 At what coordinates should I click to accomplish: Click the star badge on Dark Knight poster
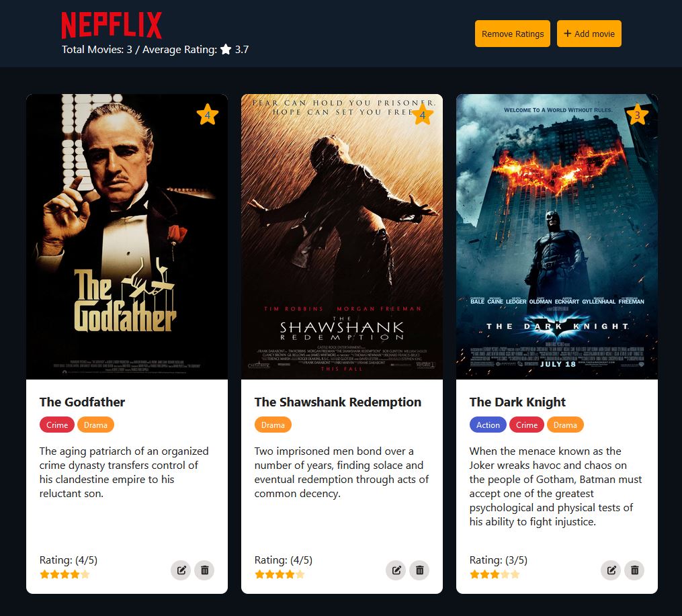[637, 116]
